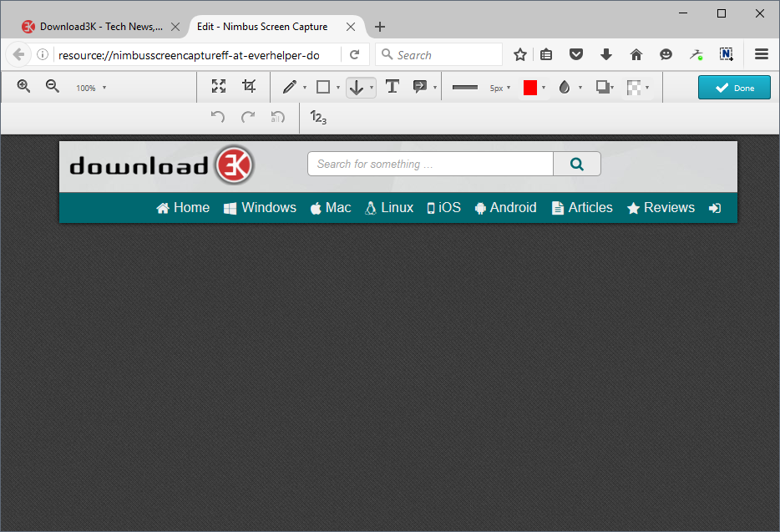The image size is (780, 532).
Task: Click the Done button
Action: [x=734, y=88]
